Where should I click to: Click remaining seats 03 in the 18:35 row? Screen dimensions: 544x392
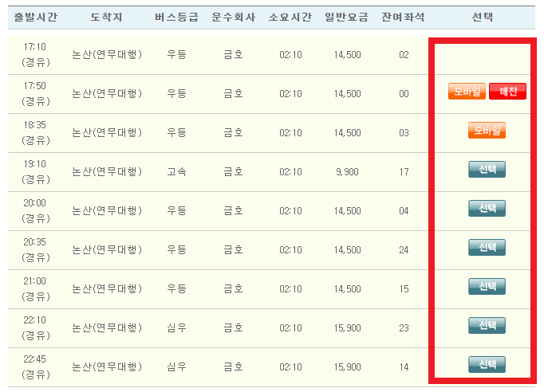[x=404, y=133]
